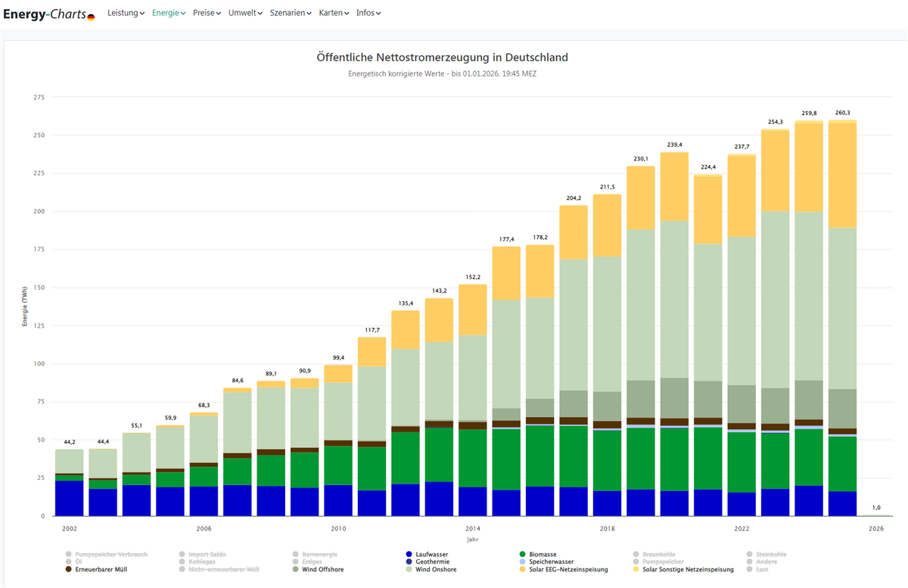Open the Karten menu
This screenshot has width=908, height=588.
coord(334,13)
